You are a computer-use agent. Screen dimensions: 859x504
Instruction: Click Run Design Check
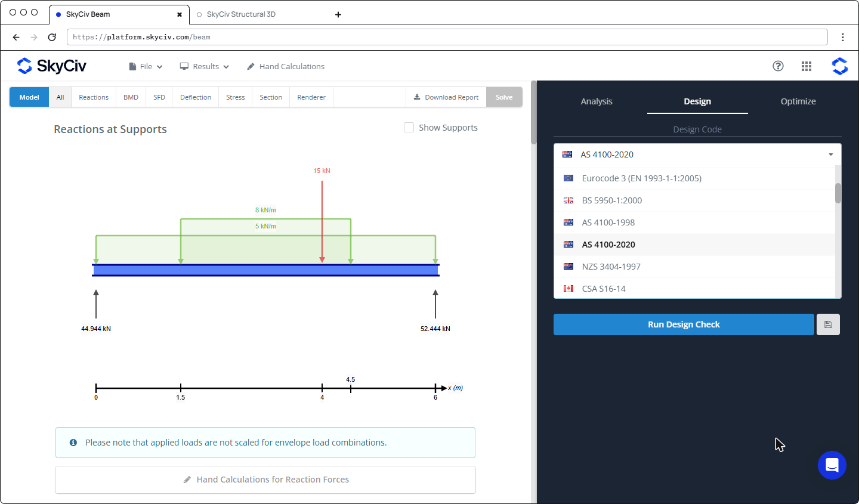tap(684, 324)
